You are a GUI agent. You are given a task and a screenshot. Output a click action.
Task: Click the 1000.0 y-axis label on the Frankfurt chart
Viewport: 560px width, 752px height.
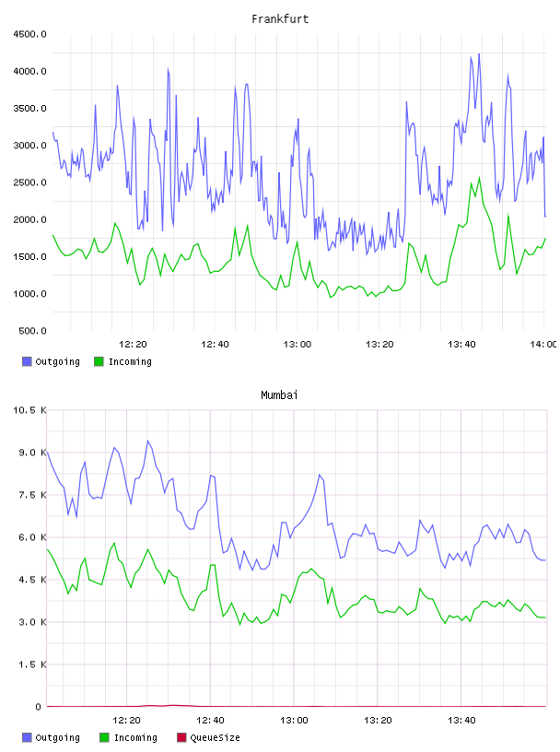pos(29,294)
